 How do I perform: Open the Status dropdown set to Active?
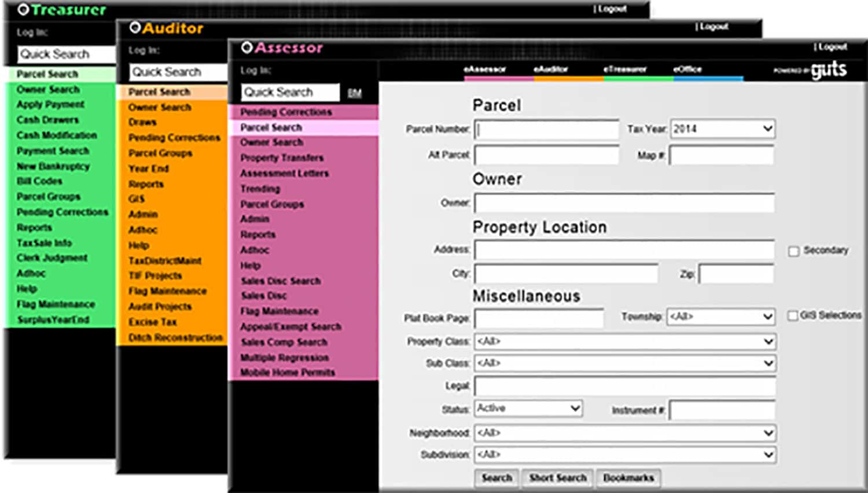coord(528,409)
